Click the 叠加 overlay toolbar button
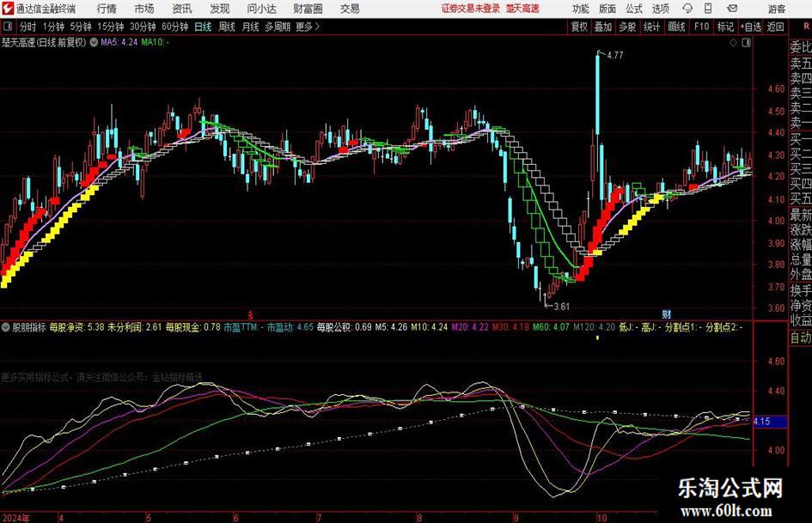This screenshot has width=812, height=523. coord(603,27)
